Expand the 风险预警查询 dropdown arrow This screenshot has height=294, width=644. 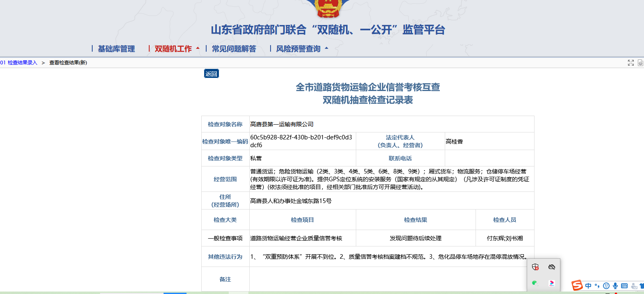pos(327,48)
